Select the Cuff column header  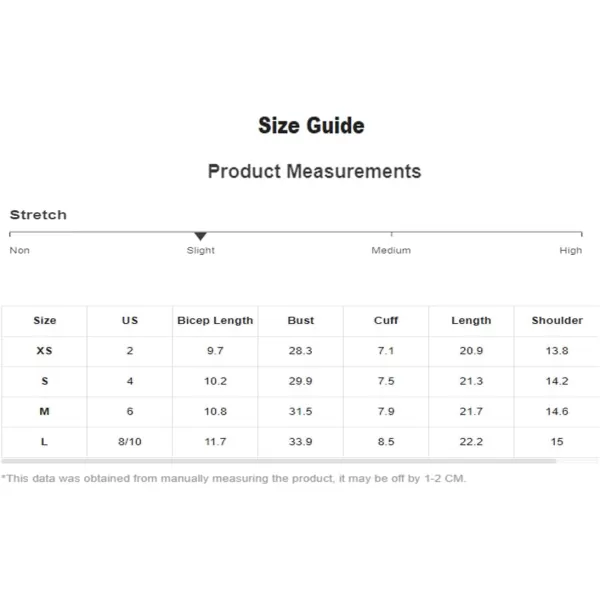coord(386,320)
